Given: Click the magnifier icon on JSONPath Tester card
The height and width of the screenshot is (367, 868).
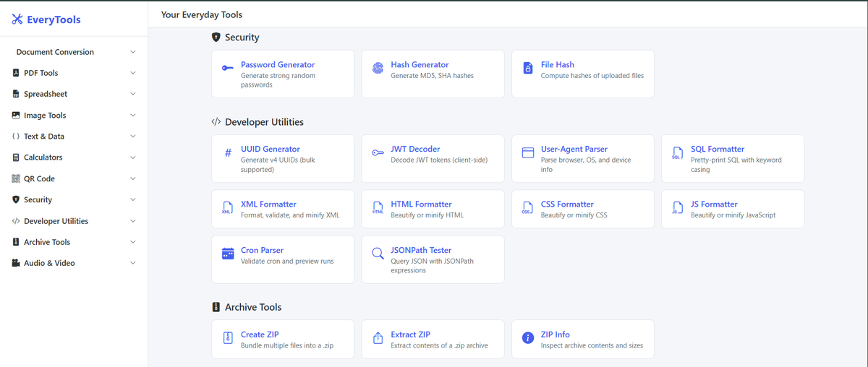Looking at the screenshot, I should click(378, 254).
